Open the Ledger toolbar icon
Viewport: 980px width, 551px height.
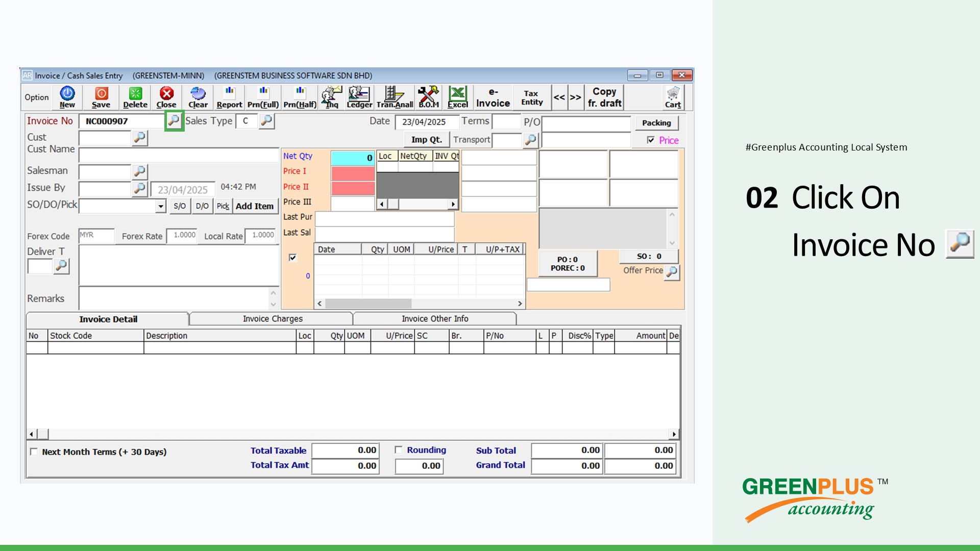point(359,97)
